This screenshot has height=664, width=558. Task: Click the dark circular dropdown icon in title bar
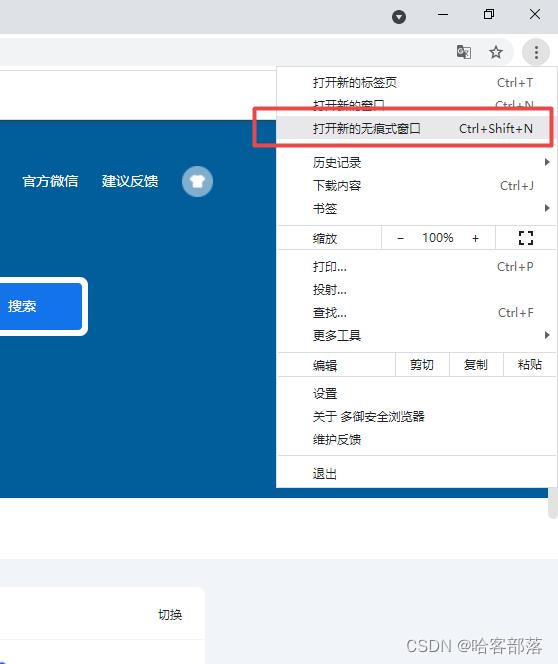399,17
